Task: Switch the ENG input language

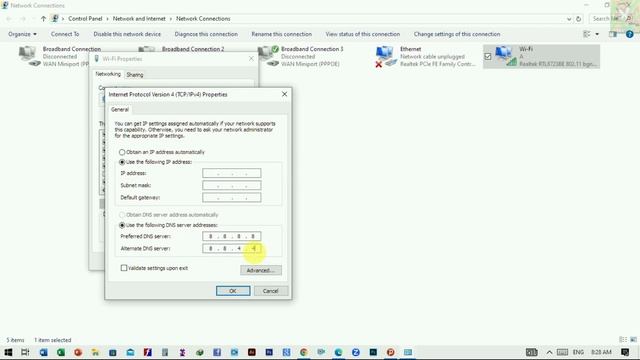Action: point(578,352)
